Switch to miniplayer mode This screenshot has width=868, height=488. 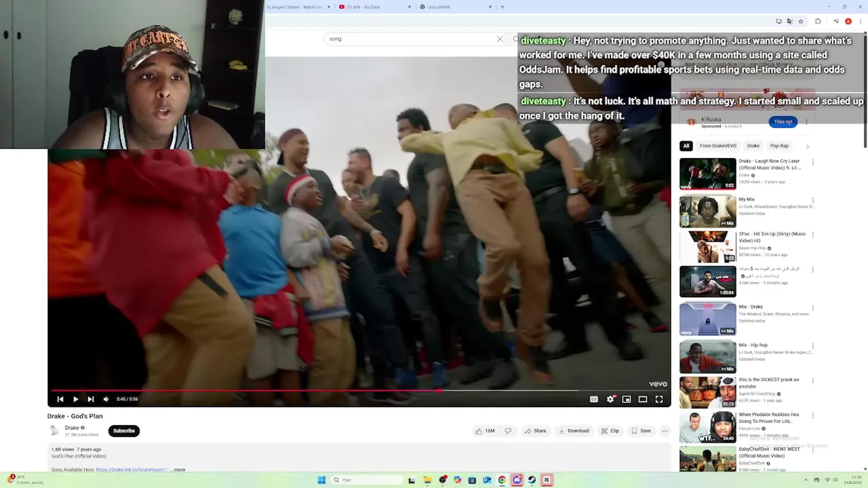627,399
